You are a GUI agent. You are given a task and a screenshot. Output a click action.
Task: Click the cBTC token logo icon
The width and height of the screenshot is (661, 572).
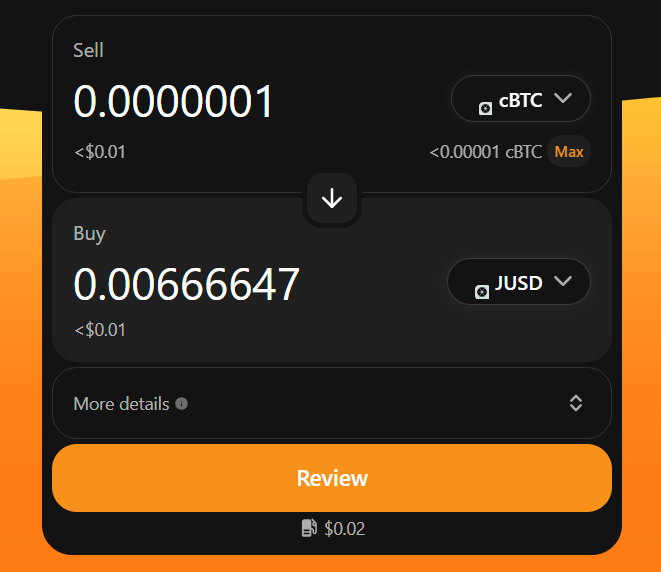pos(485,108)
